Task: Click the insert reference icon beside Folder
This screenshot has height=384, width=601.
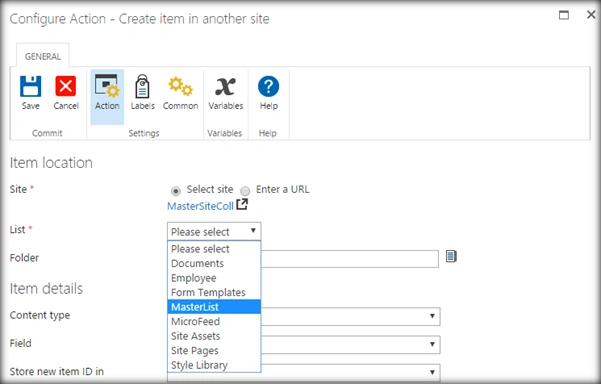Action: pyautogui.click(x=451, y=256)
